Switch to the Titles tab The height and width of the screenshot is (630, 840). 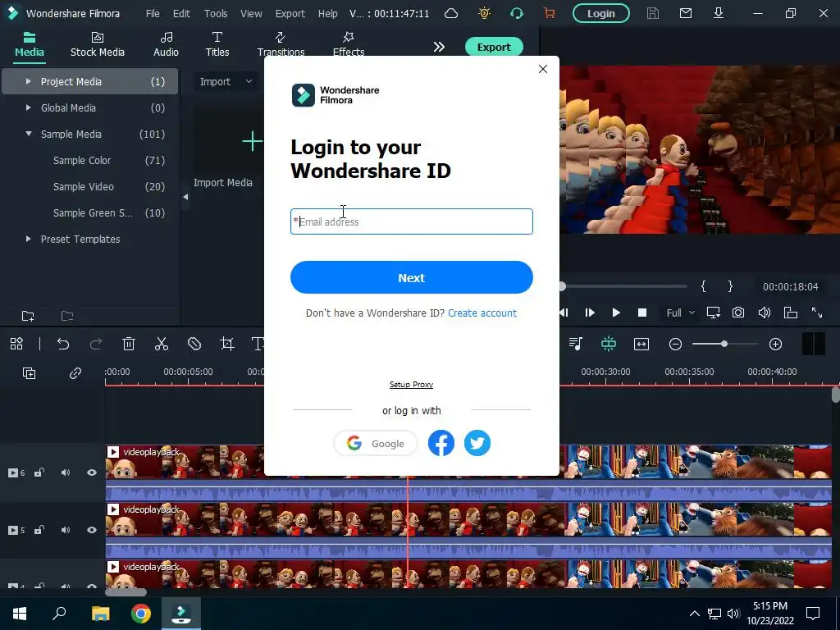pos(217,45)
